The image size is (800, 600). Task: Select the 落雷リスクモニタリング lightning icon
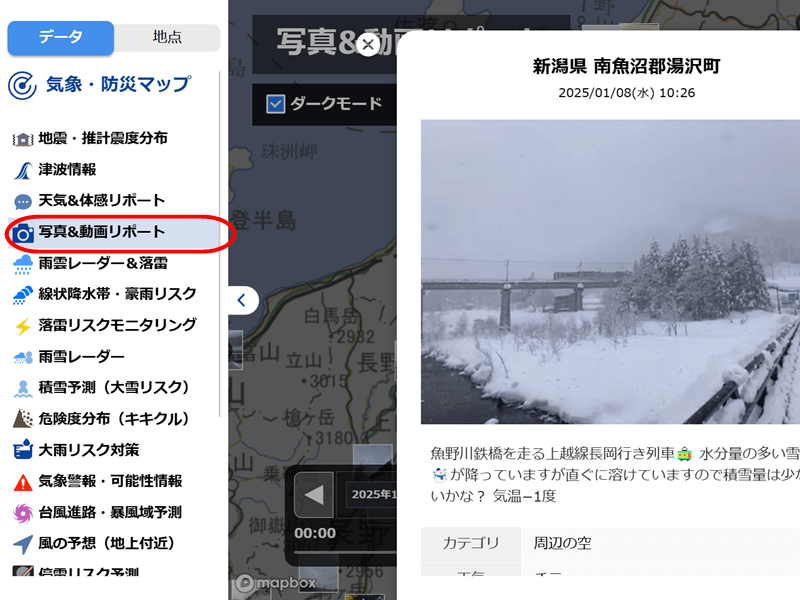pos(22,327)
